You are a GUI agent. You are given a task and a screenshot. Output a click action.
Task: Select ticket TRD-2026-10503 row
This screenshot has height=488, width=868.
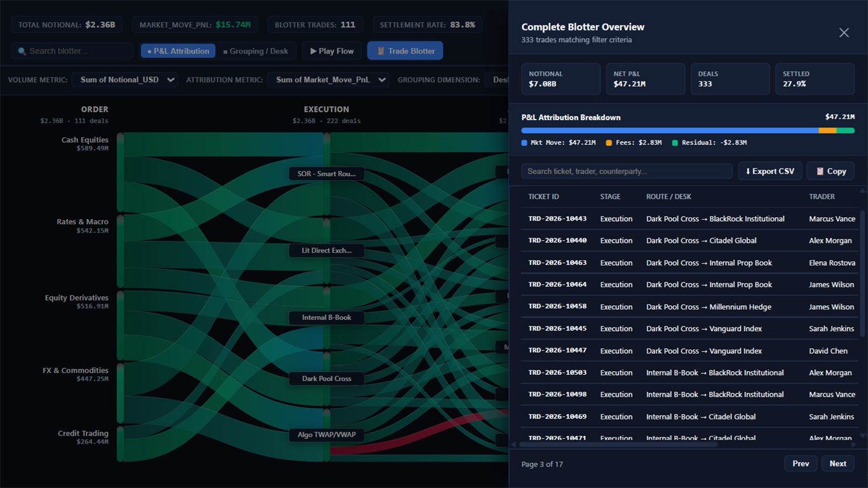point(688,372)
